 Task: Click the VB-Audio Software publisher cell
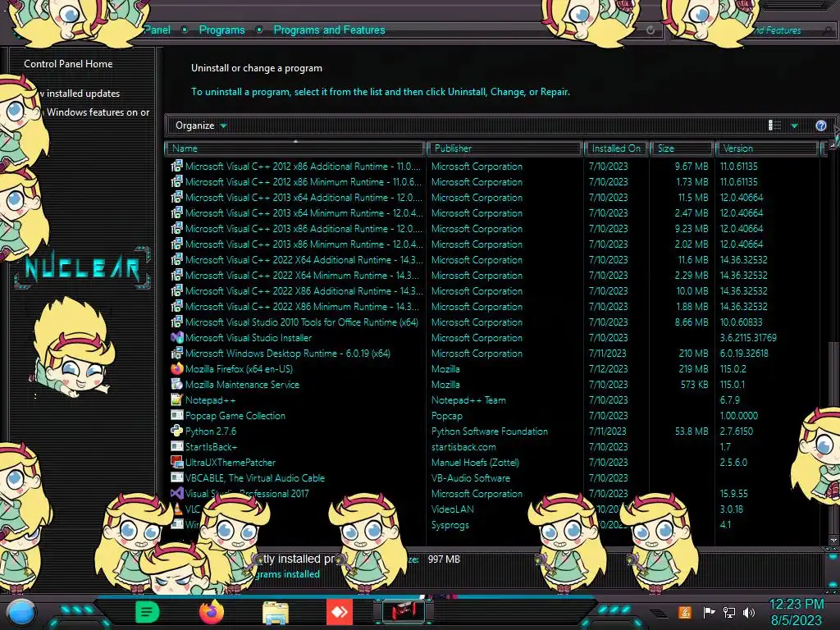pyautogui.click(x=471, y=478)
